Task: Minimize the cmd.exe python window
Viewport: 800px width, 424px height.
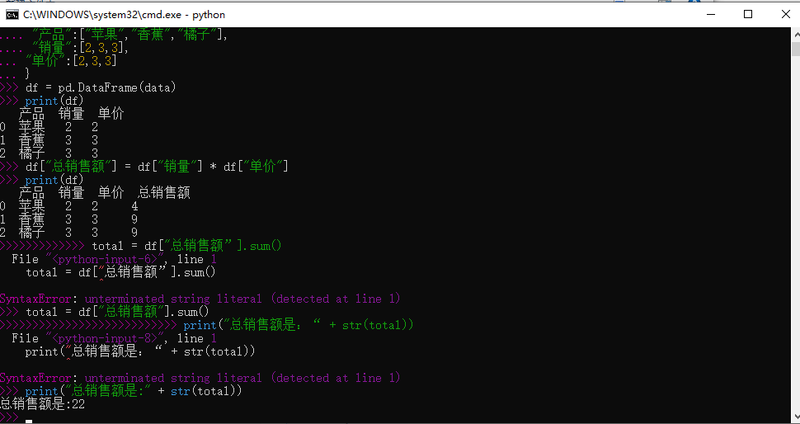Action: point(710,15)
